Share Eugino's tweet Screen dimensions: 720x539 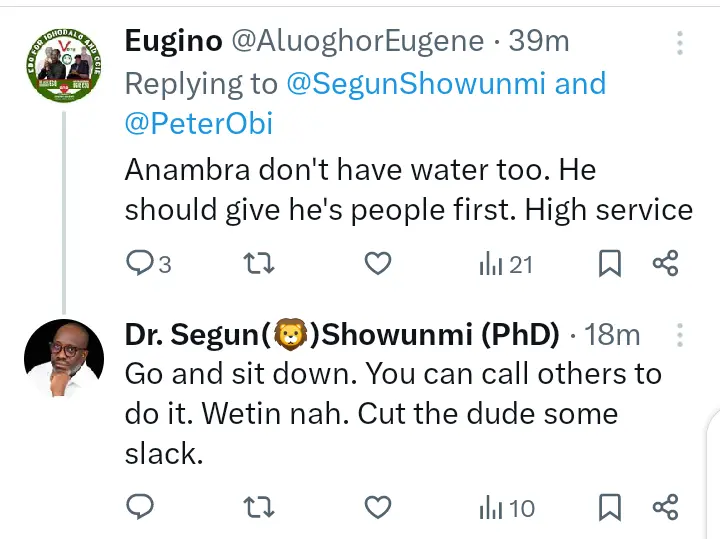pos(665,264)
